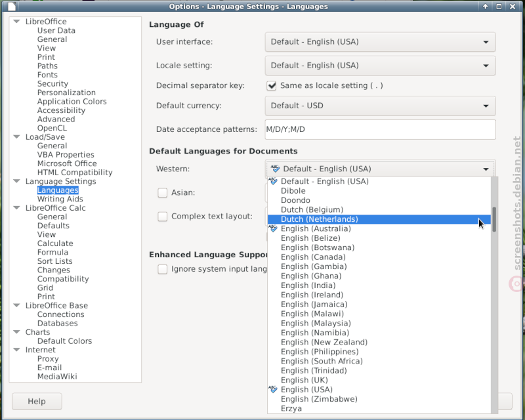Choose Dutch (Belgium) from the list

point(379,209)
